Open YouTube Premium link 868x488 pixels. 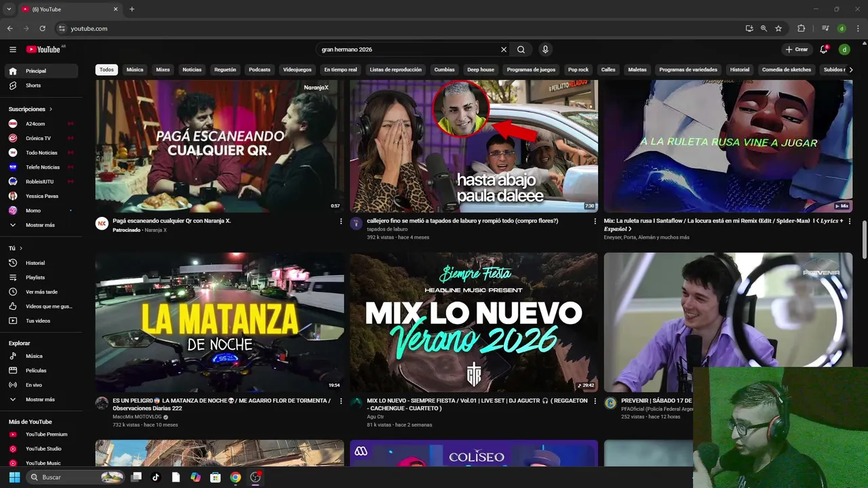click(x=42, y=434)
